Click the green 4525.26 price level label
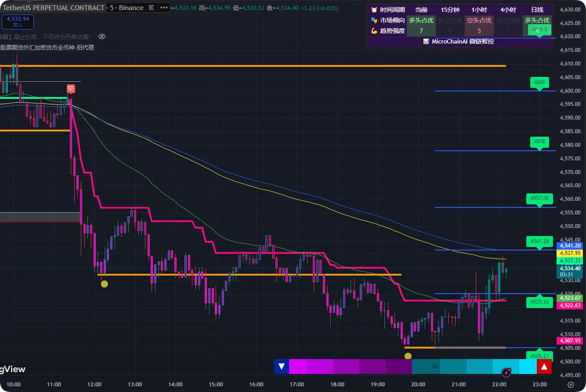586x392 pixels. coord(539,302)
